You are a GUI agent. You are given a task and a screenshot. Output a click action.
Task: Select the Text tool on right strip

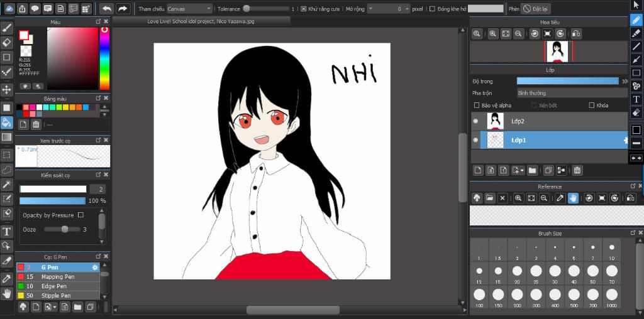[636, 99]
